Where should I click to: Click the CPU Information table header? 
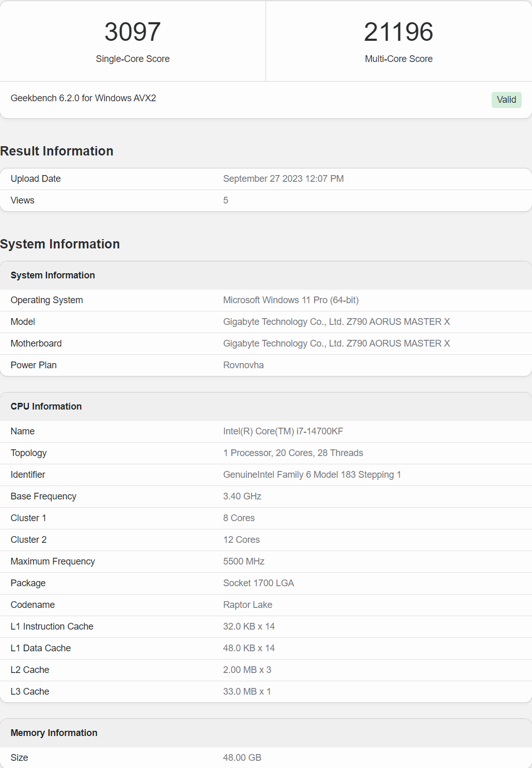coord(46,406)
